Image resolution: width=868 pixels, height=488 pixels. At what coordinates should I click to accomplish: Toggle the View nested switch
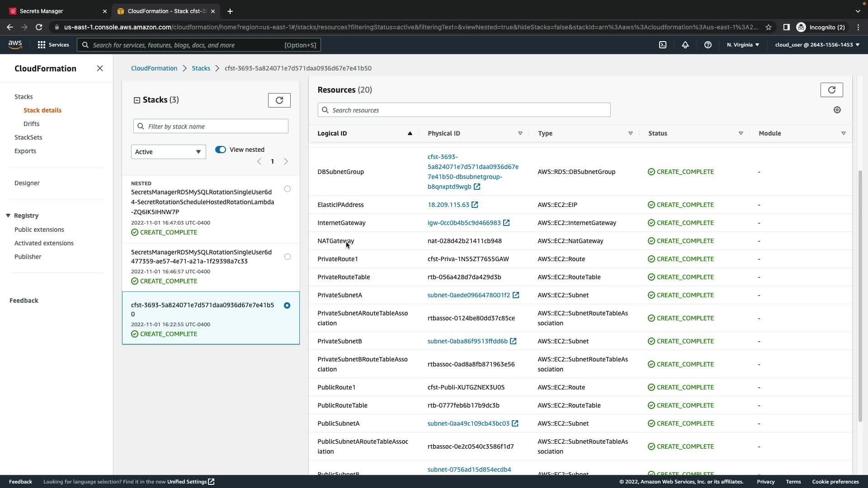221,150
